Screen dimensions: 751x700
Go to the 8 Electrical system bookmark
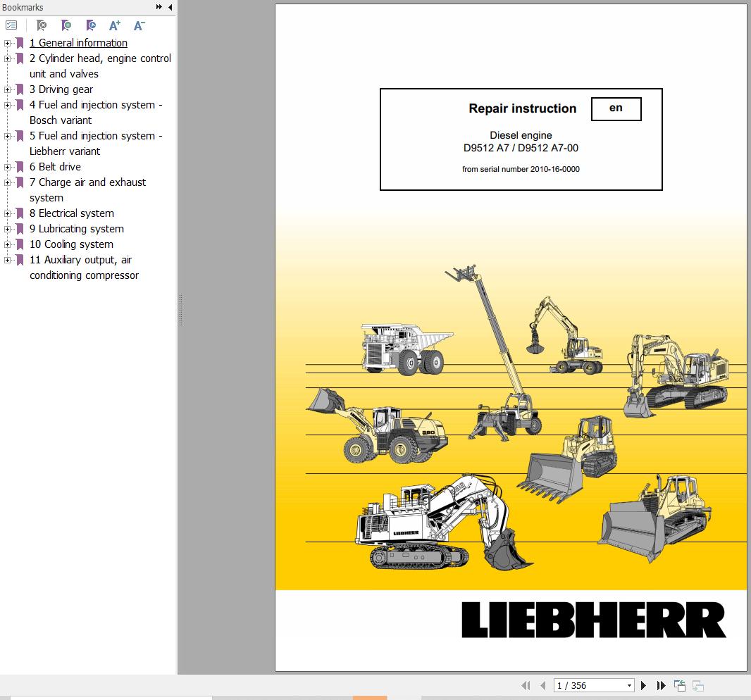tap(72, 213)
